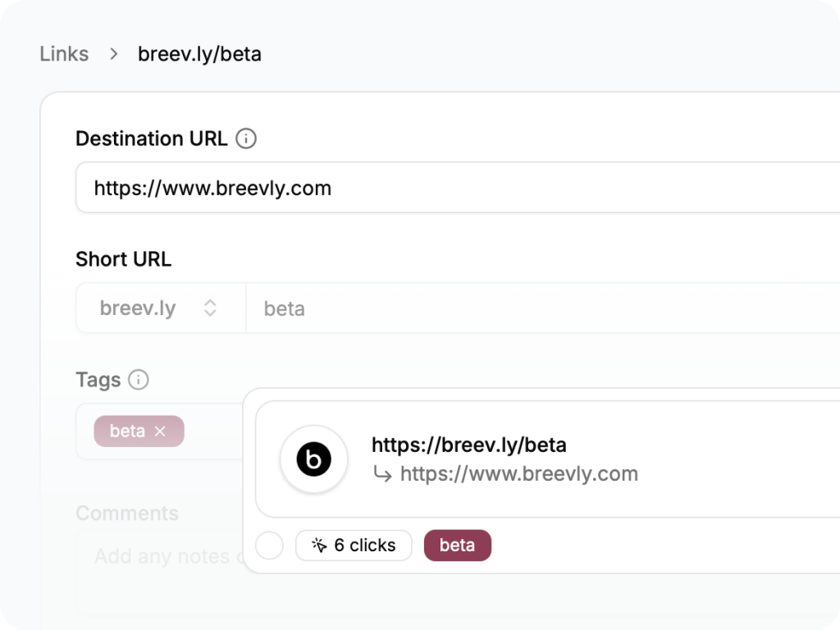Open the https://breev.ly/beta short link in card
Image resolution: width=840 pixels, height=630 pixels.
point(469,445)
